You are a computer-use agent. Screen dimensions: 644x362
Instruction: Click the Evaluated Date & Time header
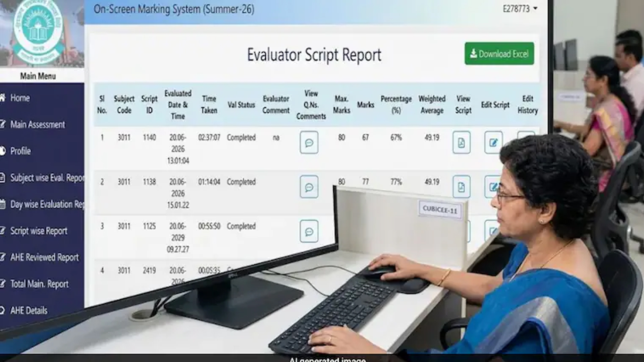click(x=178, y=105)
